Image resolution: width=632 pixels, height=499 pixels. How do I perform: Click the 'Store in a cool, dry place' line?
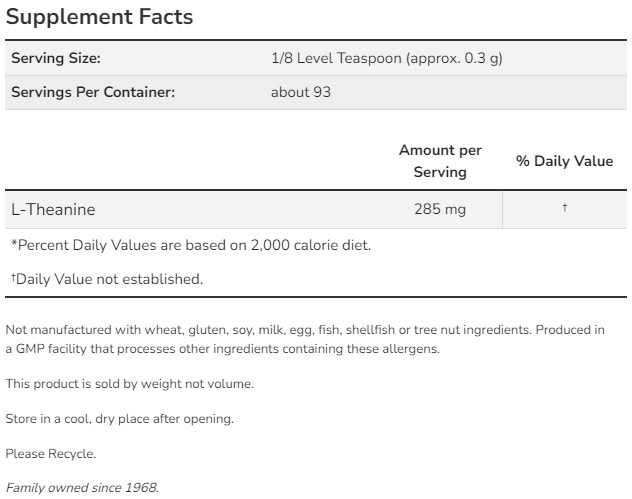pyautogui.click(x=119, y=419)
